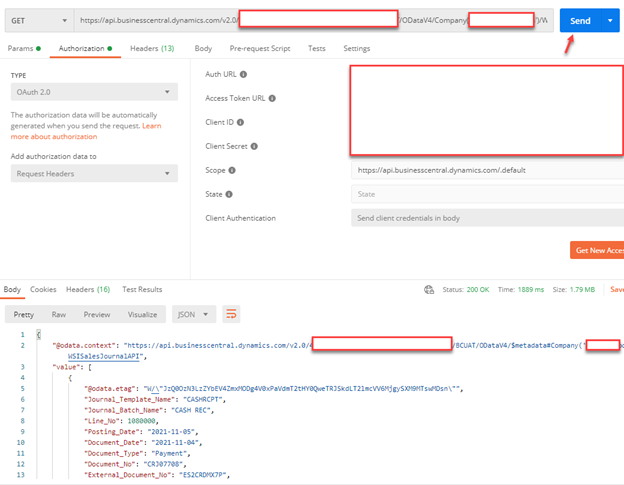Select the Raw view mode
The height and width of the screenshot is (485, 624).
(x=58, y=314)
